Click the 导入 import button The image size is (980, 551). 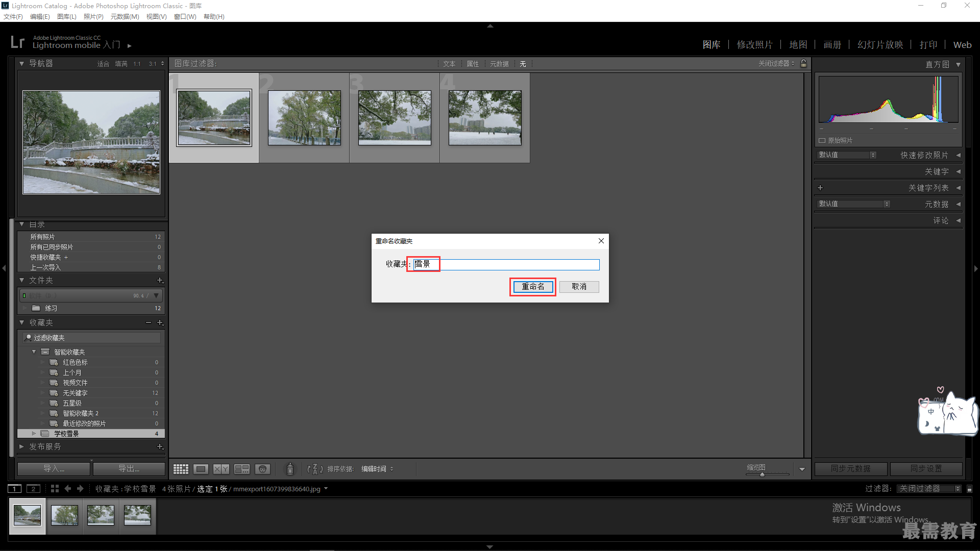point(54,468)
